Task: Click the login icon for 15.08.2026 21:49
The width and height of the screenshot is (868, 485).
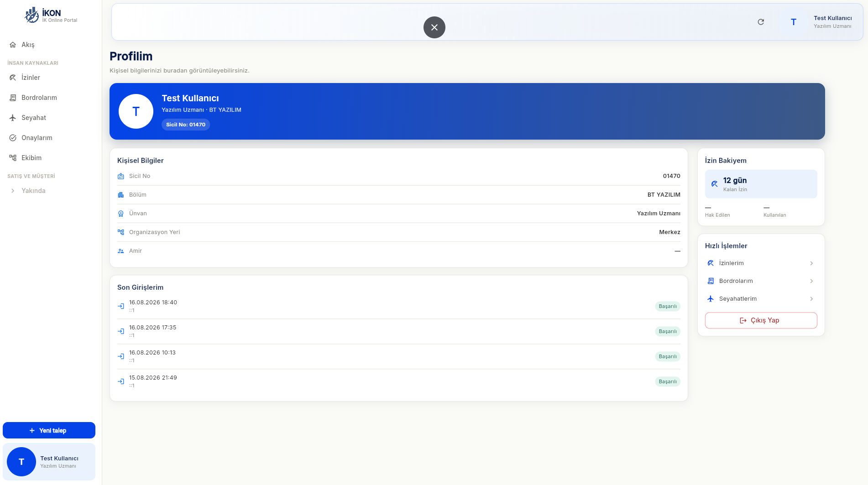Action: (x=121, y=381)
